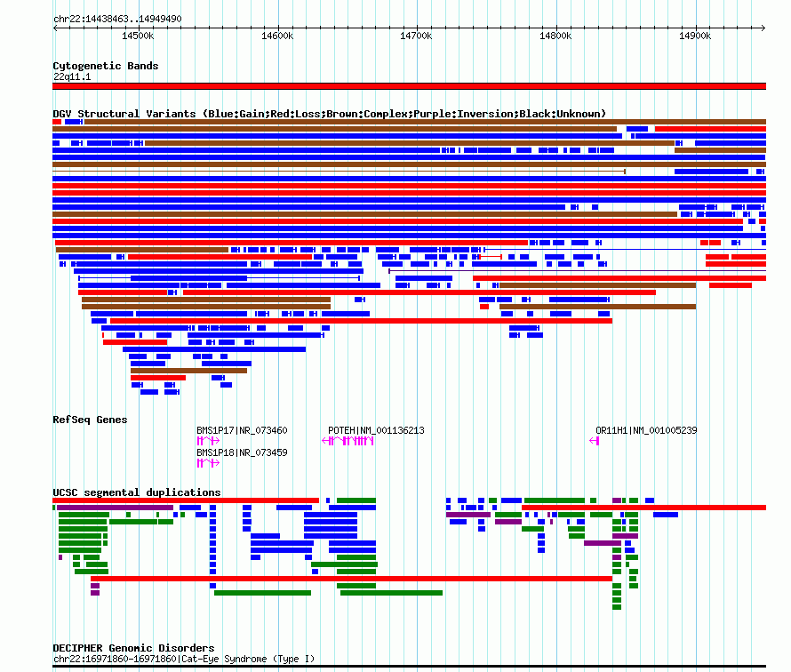Image resolution: width=791 pixels, height=672 pixels.
Task: Click the magenta POTEH exon glyph
Action: [x=348, y=441]
